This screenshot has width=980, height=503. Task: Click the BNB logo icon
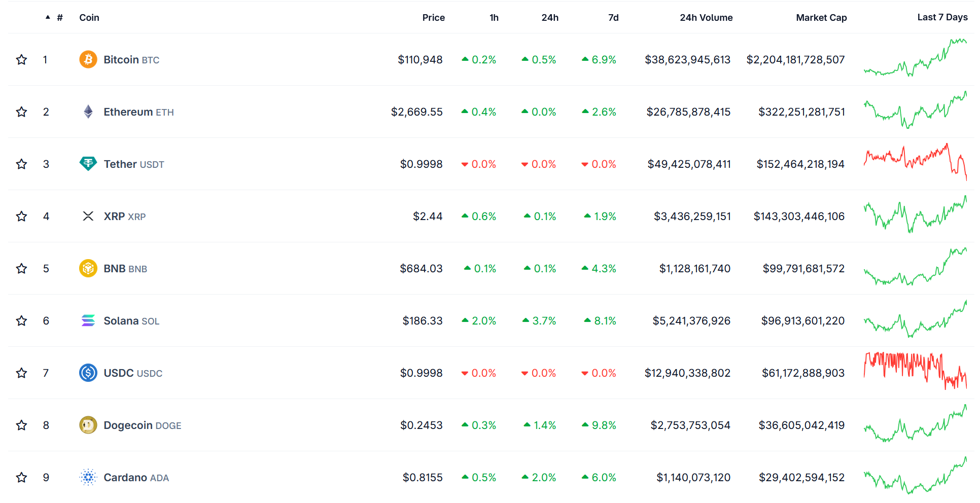[88, 268]
